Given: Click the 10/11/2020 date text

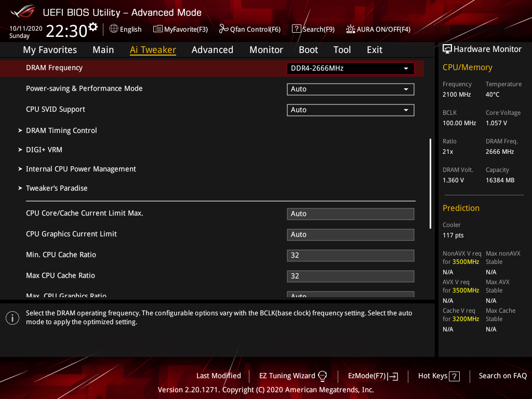Looking at the screenshot, I should [x=26, y=29].
